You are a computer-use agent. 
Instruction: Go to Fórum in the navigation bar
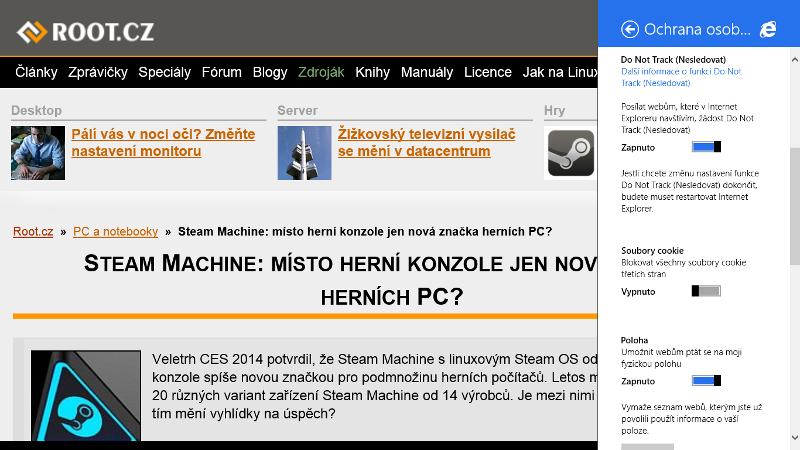(x=222, y=72)
